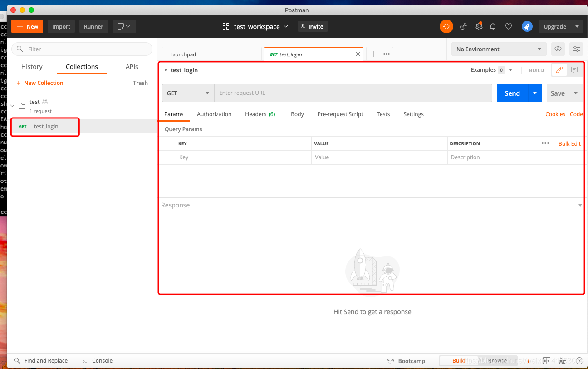
Task: Open the Cookies link
Action: (555, 114)
